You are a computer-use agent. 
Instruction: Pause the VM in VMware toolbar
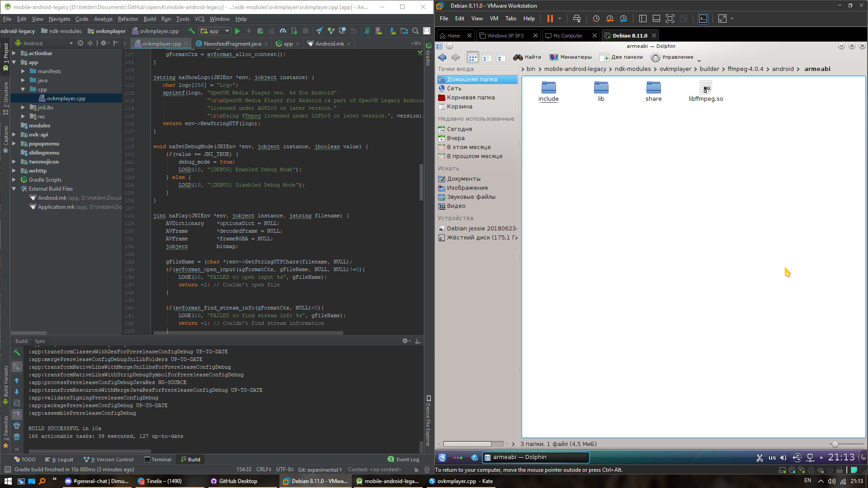550,19
